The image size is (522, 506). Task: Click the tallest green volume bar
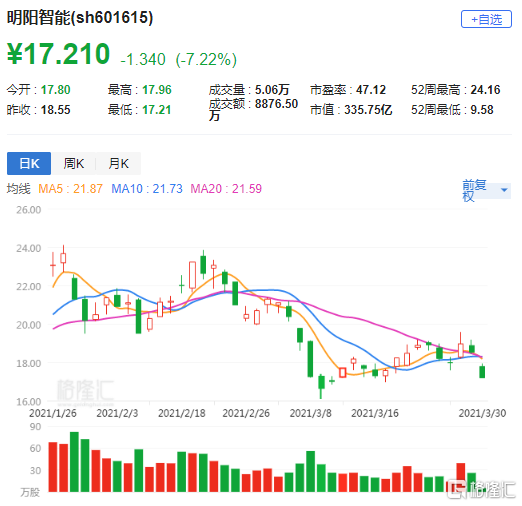74,462
